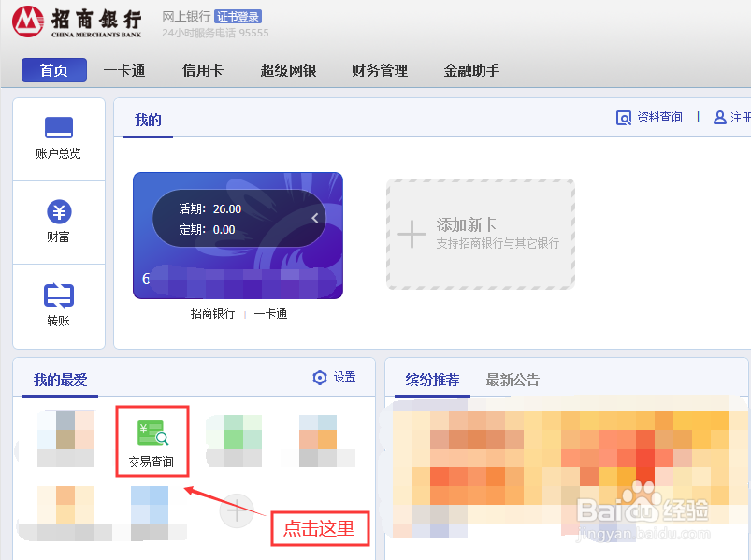This screenshot has width=751, height=560.
Task: Click the 活期: 26.00 balance
Action: [x=209, y=209]
